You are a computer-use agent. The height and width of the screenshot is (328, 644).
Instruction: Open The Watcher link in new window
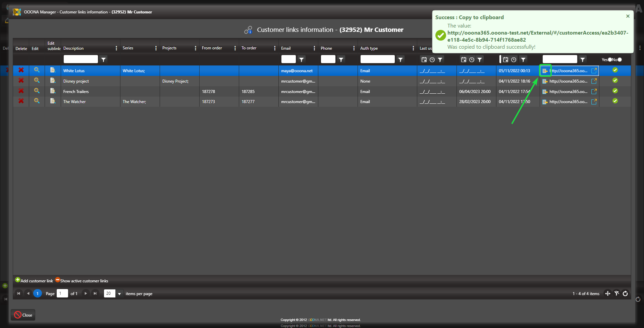[x=594, y=102]
